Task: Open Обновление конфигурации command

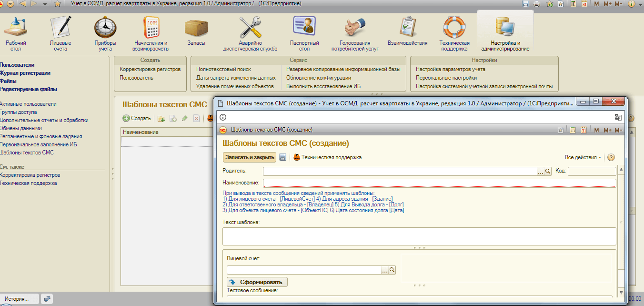Action: [x=319, y=78]
